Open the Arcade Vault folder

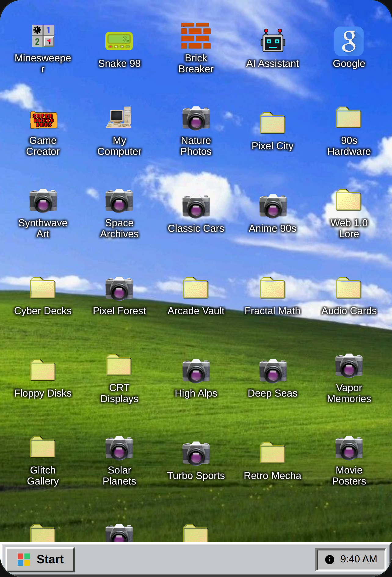tap(195, 288)
